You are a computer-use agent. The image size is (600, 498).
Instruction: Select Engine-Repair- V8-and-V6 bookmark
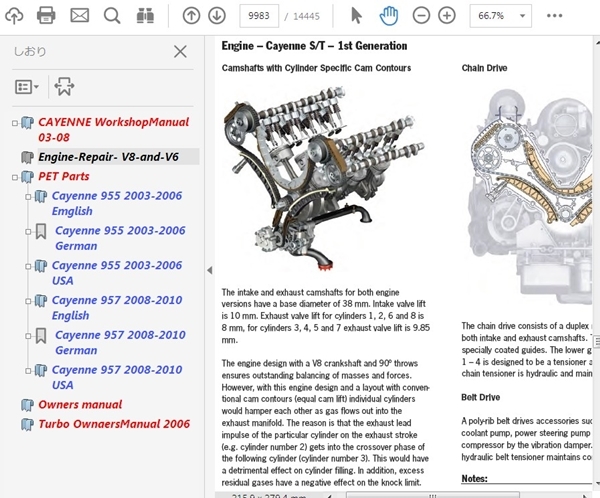[x=108, y=157]
